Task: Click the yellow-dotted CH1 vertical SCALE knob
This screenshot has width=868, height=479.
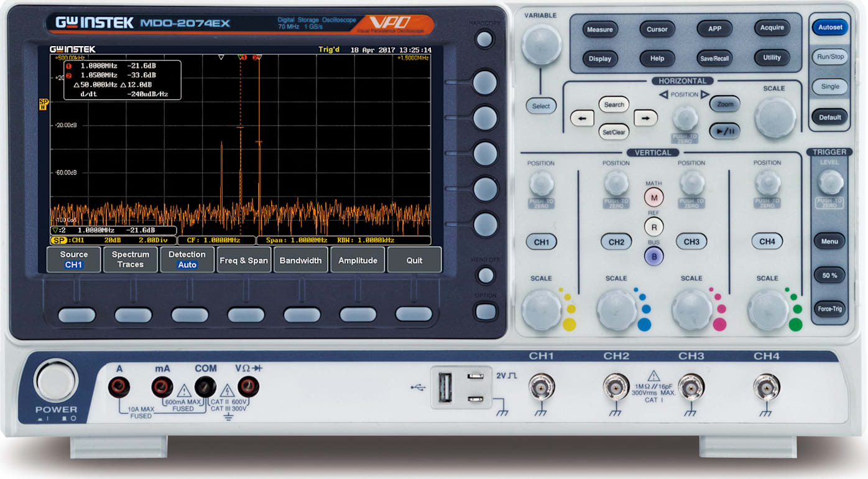Action: click(x=542, y=309)
